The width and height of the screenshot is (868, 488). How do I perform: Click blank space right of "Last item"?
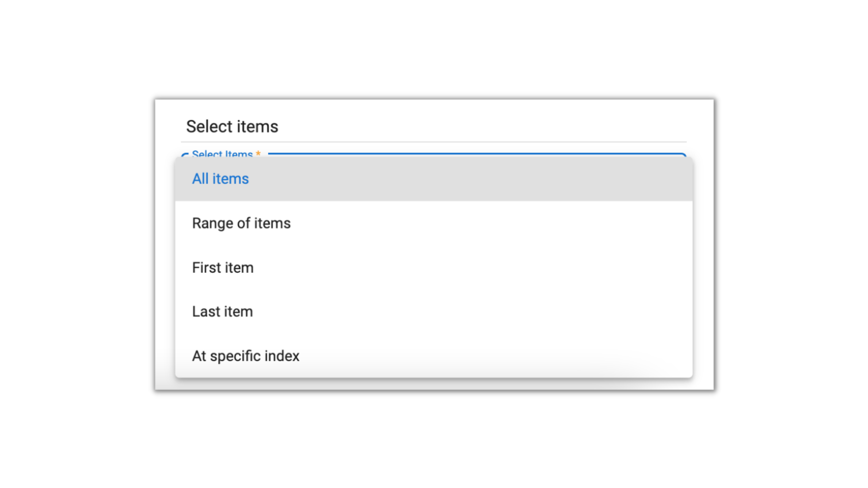pos(472,311)
